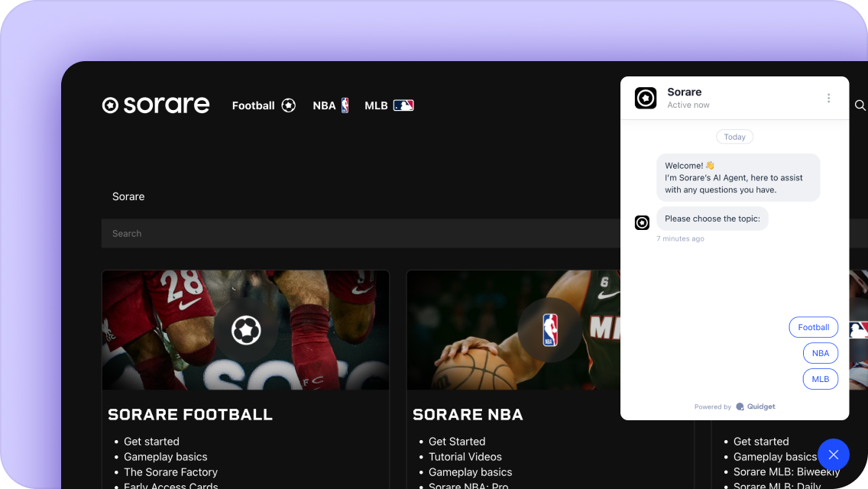
Task: Open Gameplay basics under Sorare Football
Action: [165, 457]
